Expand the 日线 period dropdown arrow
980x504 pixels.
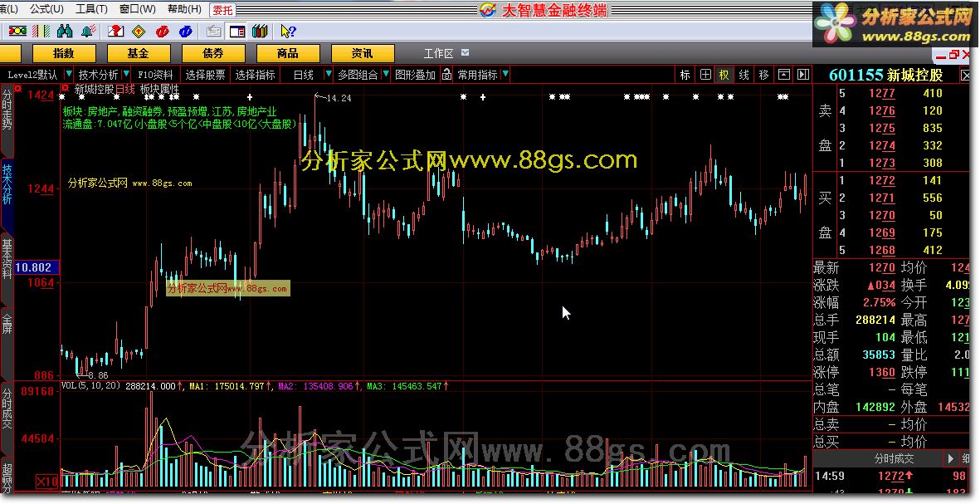(328, 75)
